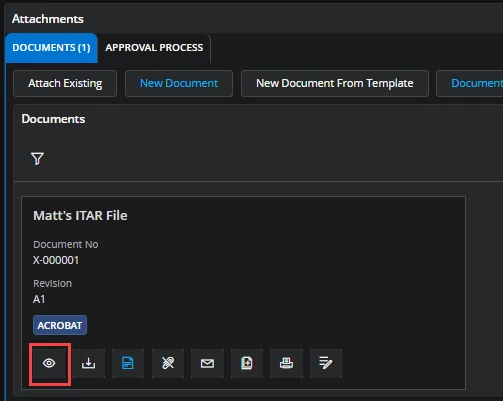Open the Matt's ITAR File title
503x401 pixels.
(x=80, y=216)
